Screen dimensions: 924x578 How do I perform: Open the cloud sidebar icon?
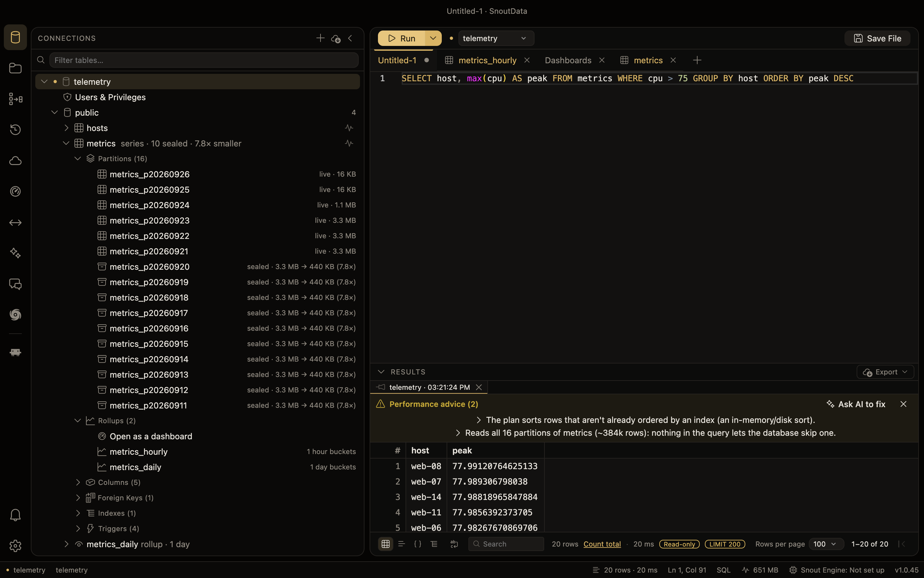(15, 161)
